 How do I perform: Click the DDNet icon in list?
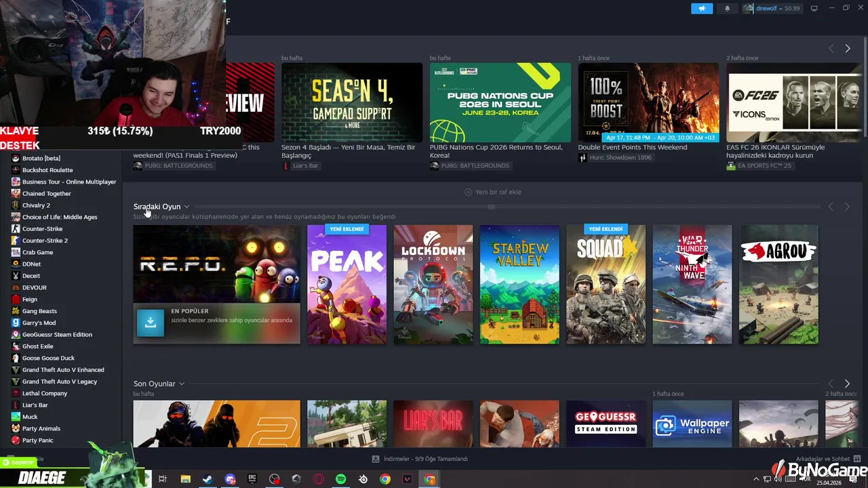coord(16,264)
